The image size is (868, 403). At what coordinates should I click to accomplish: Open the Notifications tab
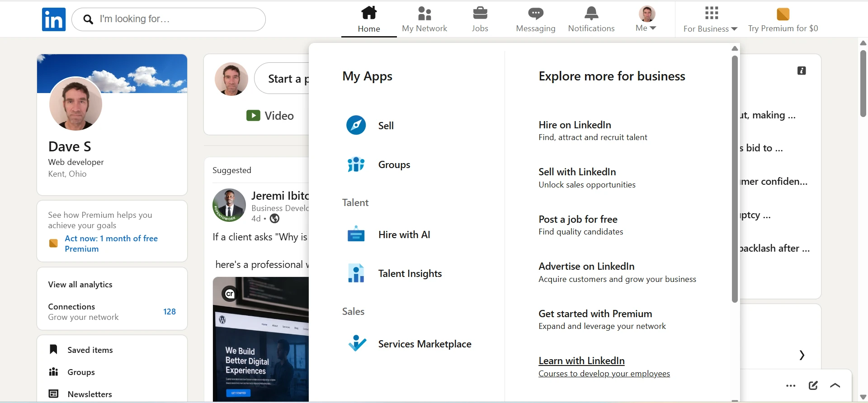coord(591,19)
